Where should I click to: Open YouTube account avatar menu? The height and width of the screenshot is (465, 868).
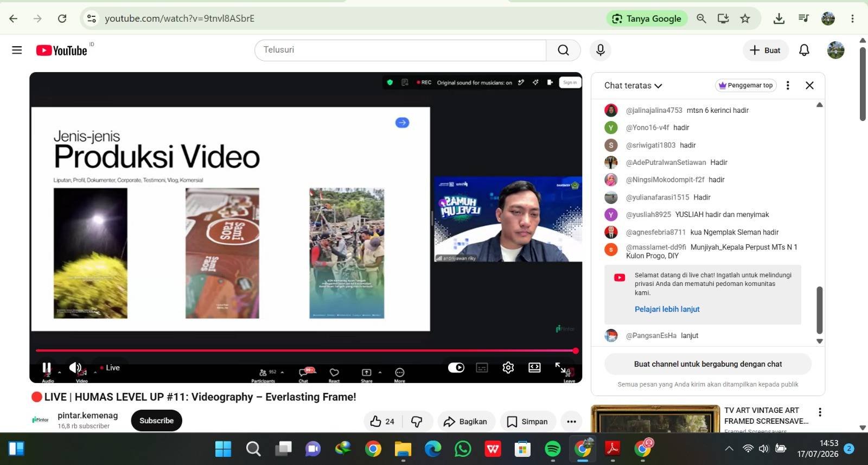pyautogui.click(x=835, y=50)
